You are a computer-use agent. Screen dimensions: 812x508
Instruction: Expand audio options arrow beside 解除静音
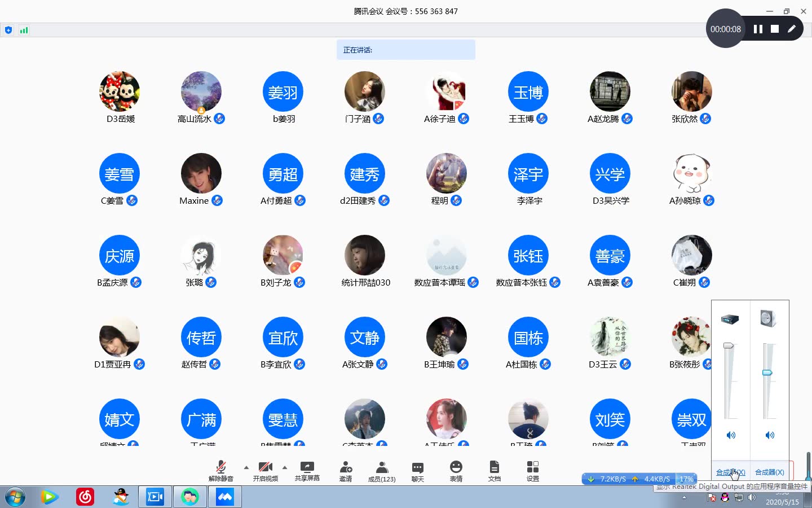click(x=246, y=467)
